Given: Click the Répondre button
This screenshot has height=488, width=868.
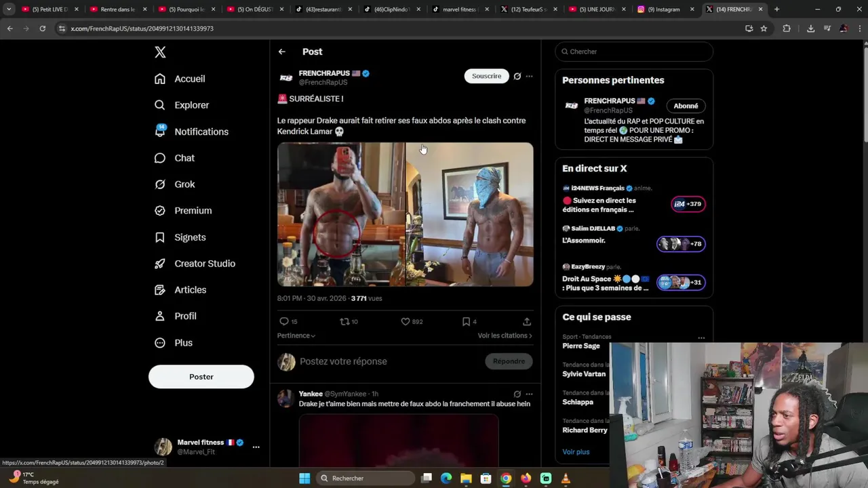Looking at the screenshot, I should click(509, 361).
